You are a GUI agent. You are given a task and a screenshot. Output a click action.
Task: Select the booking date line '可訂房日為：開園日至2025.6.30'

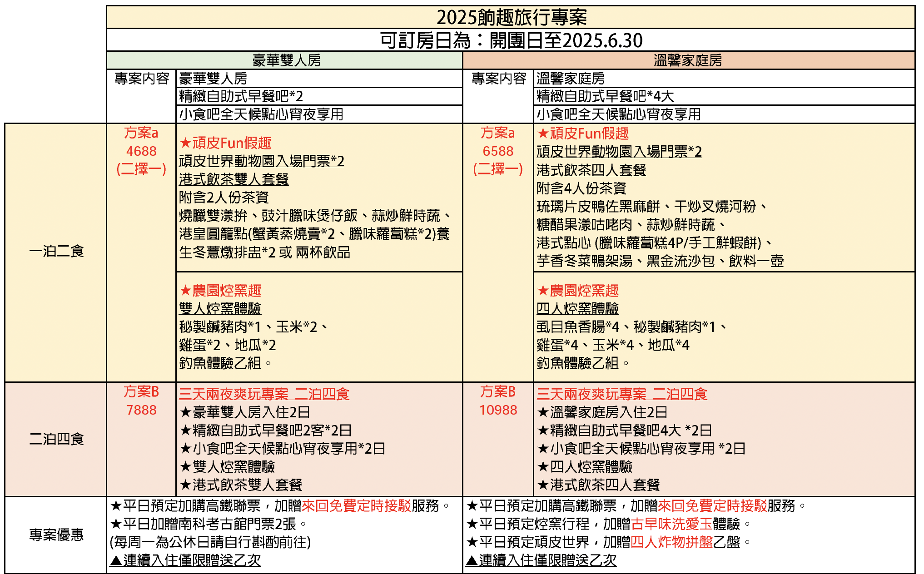tap(512, 40)
